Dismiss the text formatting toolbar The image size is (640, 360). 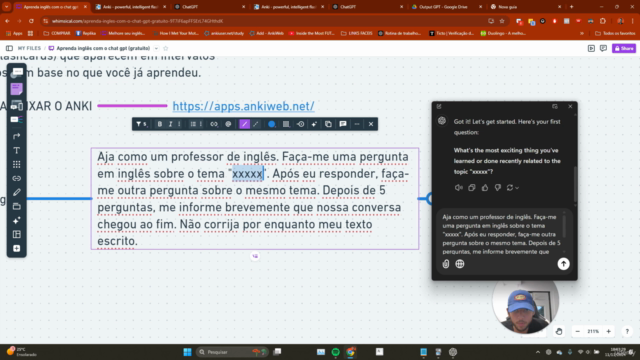click(x=371, y=124)
